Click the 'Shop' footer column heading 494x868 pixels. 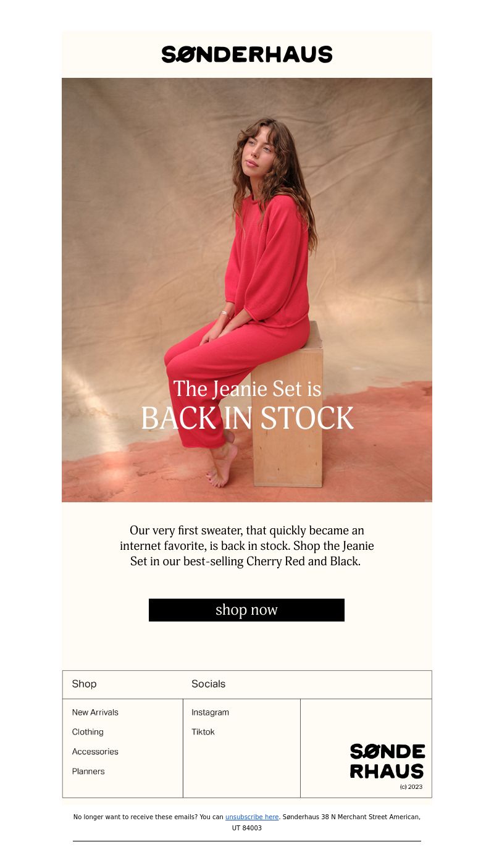click(x=84, y=684)
